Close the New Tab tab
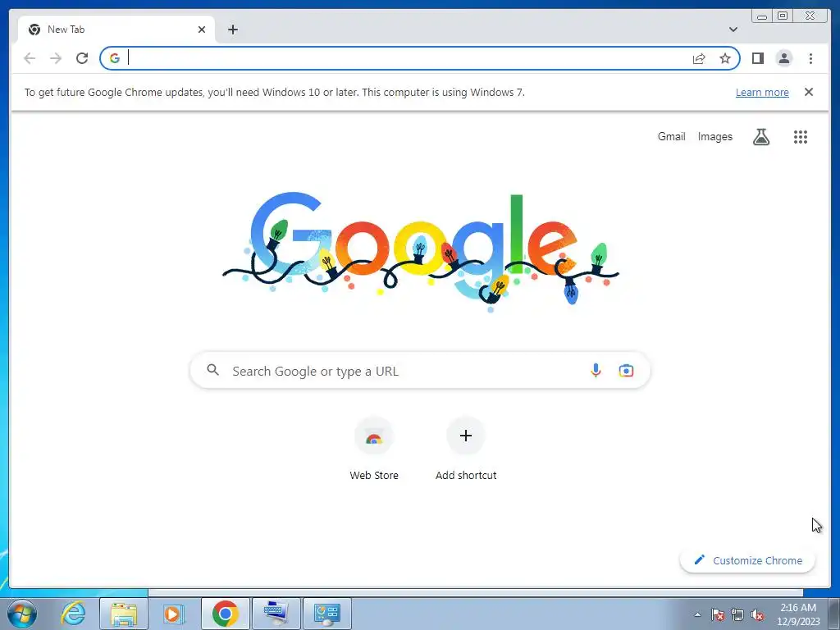 pyautogui.click(x=202, y=30)
